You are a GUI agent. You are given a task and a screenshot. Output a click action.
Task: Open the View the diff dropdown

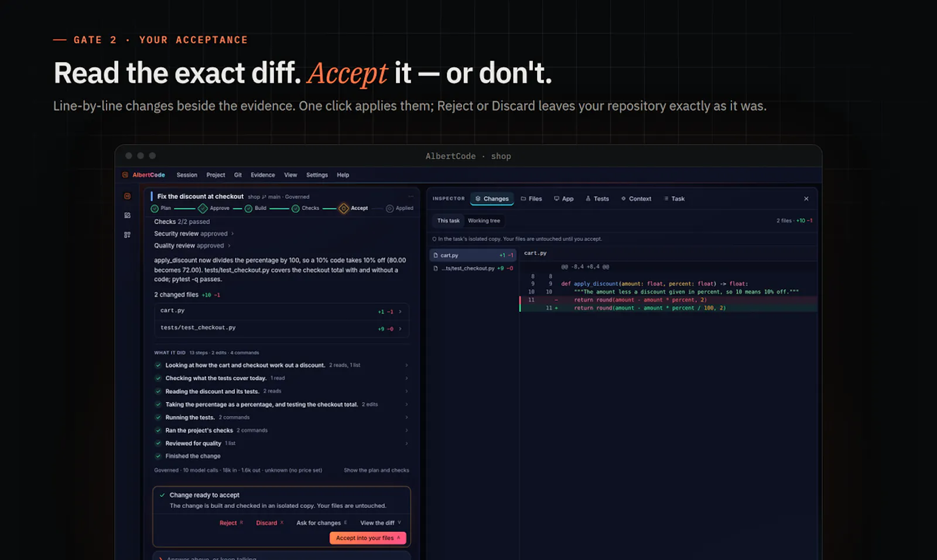tap(381, 523)
